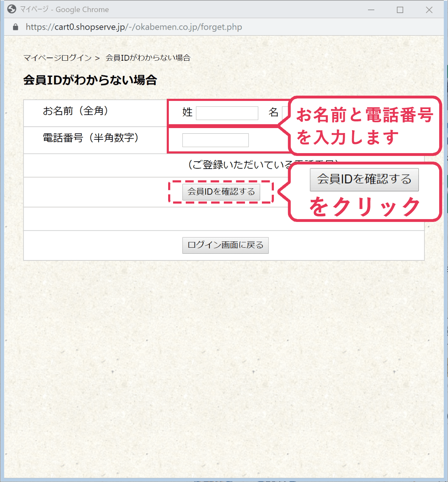Click the マイページ - Google Chrome window title
Viewport: 448px width, 482px height.
[x=64, y=10]
